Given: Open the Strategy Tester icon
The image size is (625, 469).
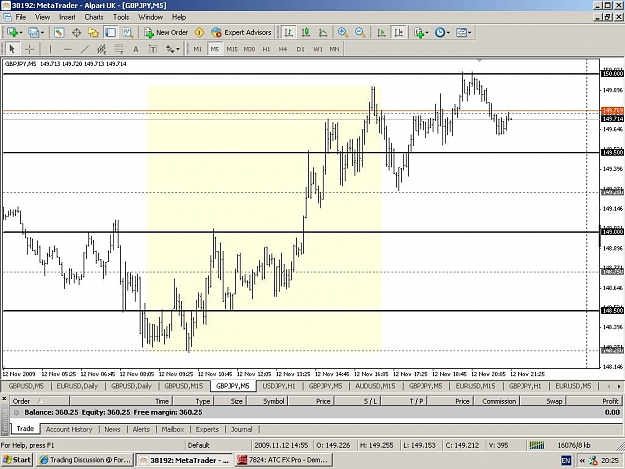Looking at the screenshot, I should 128,32.
